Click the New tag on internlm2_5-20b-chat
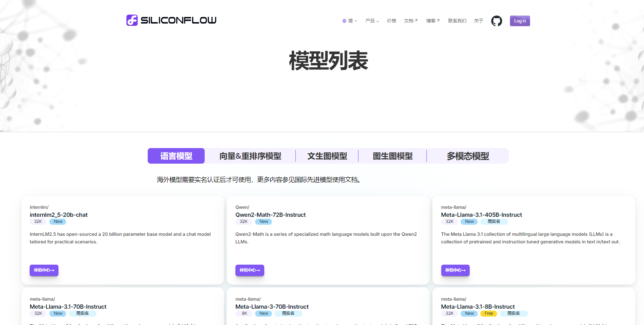 click(58, 222)
